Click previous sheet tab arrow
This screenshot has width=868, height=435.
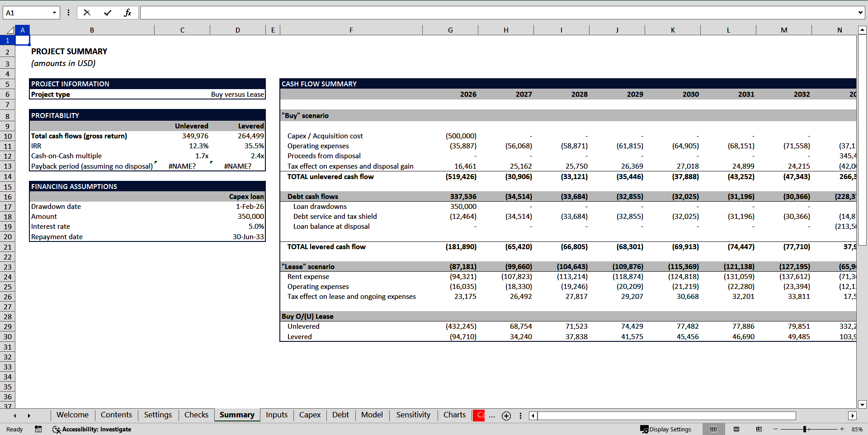pos(15,416)
